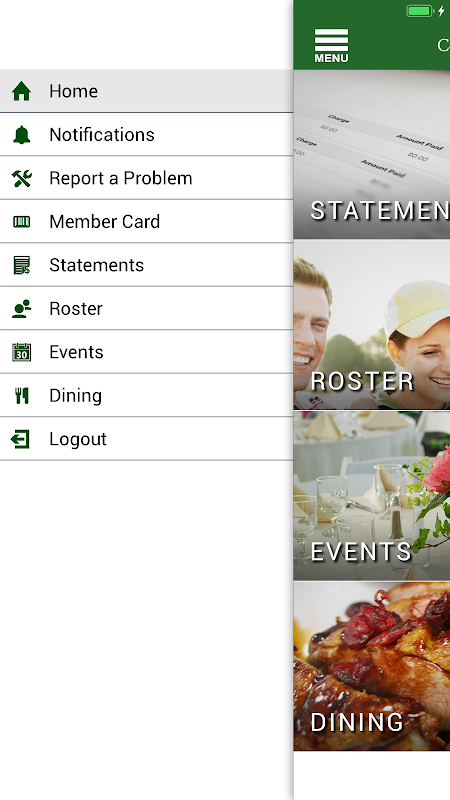Tap the hamburger MENU icon
Image resolution: width=450 pixels, height=800 pixels.
pyautogui.click(x=331, y=46)
